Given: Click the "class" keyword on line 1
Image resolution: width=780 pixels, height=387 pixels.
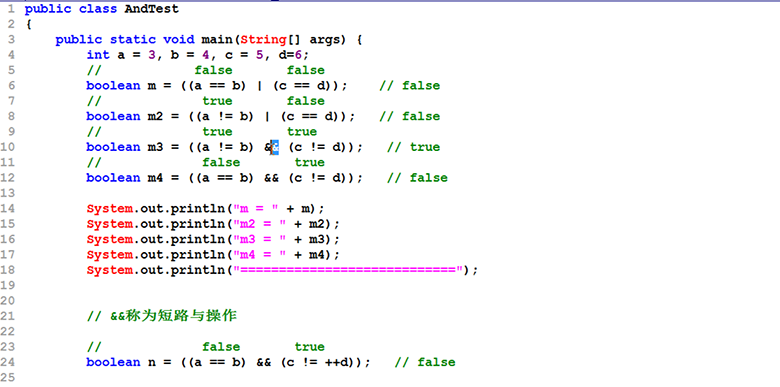Looking at the screenshot, I should click(x=98, y=9).
